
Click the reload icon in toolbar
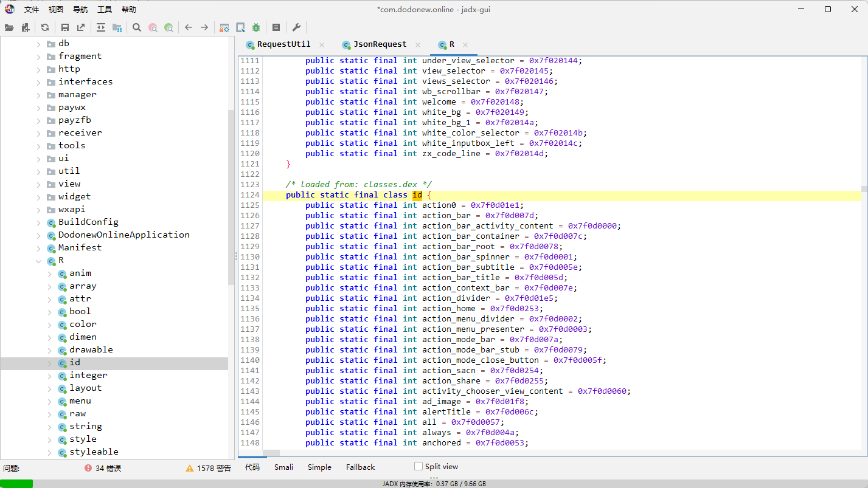(x=45, y=27)
